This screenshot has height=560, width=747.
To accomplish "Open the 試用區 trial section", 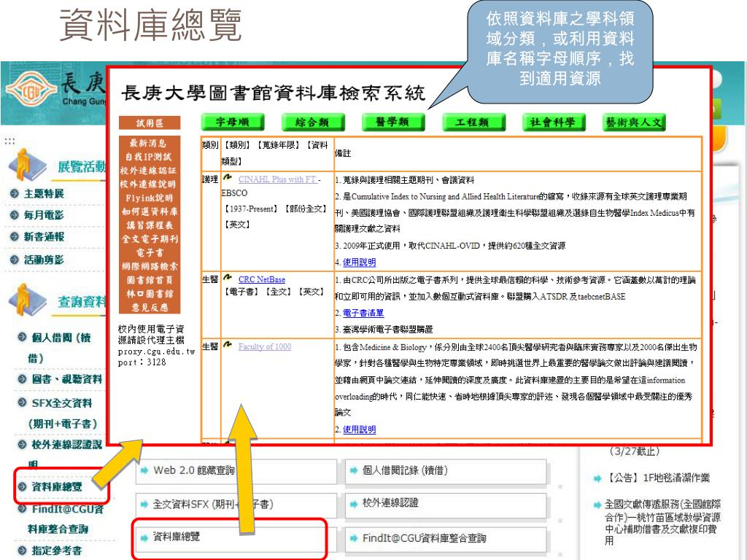I will click(x=150, y=122).
